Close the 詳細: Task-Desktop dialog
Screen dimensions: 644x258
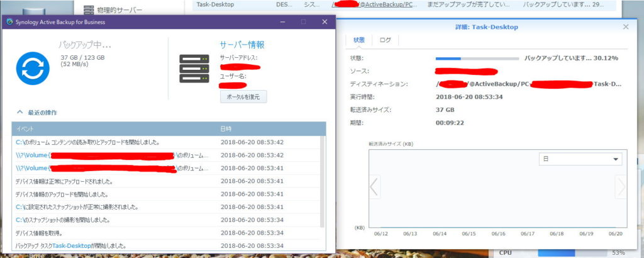pyautogui.click(x=626, y=26)
